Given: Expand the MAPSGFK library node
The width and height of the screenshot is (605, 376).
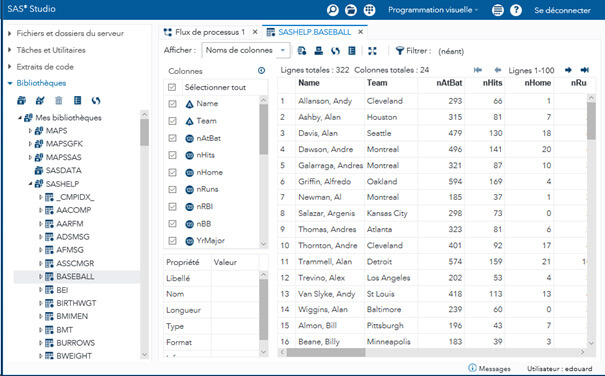Looking at the screenshot, I should [x=30, y=144].
